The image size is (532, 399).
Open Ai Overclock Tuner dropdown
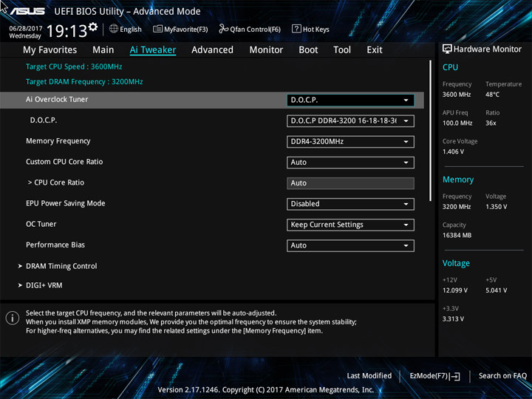coord(350,100)
